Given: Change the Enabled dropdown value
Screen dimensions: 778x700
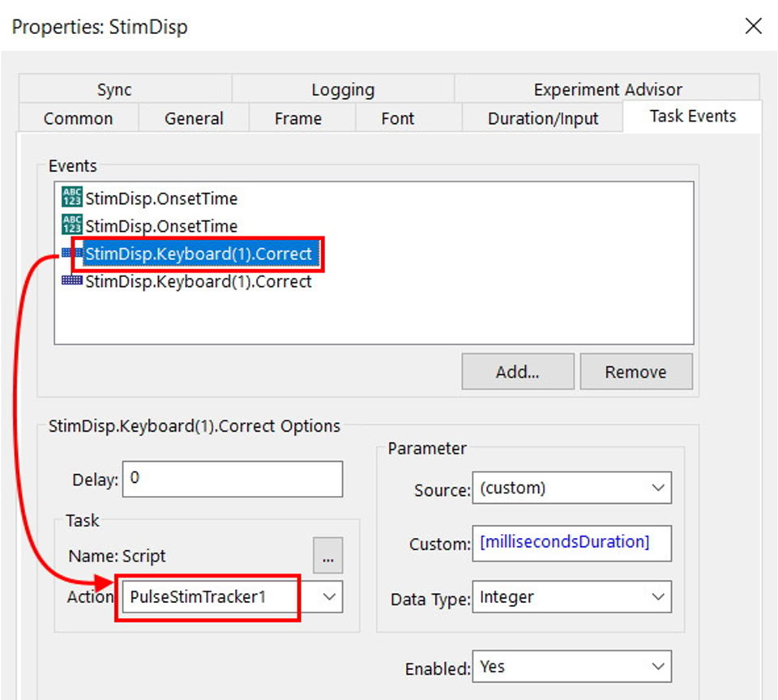Looking at the screenshot, I should click(x=571, y=667).
